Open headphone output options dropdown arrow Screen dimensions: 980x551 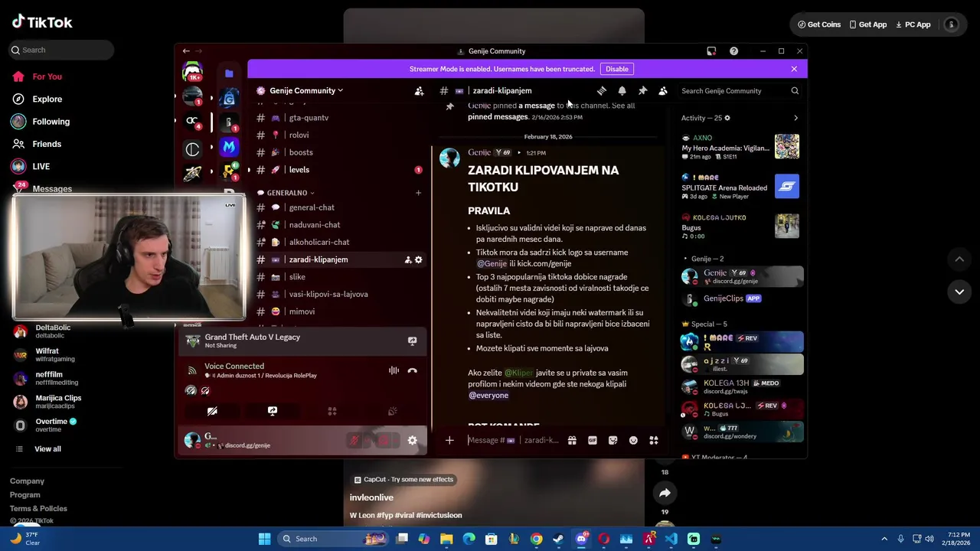[396, 440]
